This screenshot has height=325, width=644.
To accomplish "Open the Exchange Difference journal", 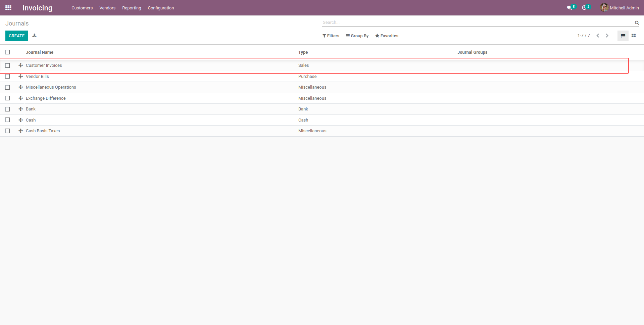I will click(x=46, y=98).
